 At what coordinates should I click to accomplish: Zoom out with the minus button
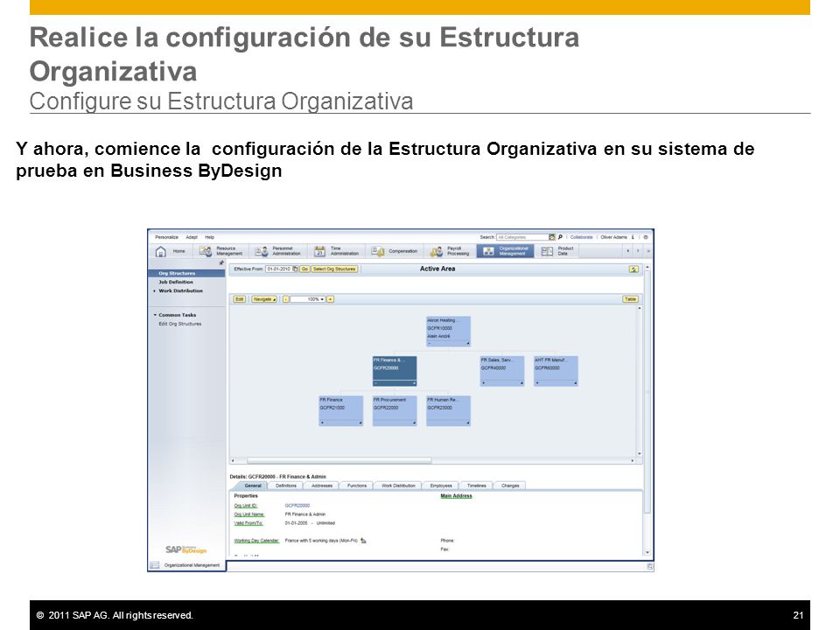(286, 299)
